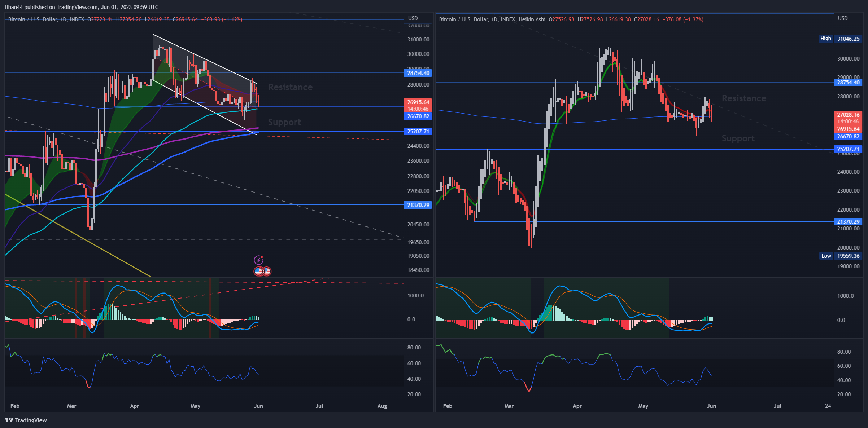Click 23000.00 on right chart price axis
This screenshot has height=428, width=868.
[848, 191]
